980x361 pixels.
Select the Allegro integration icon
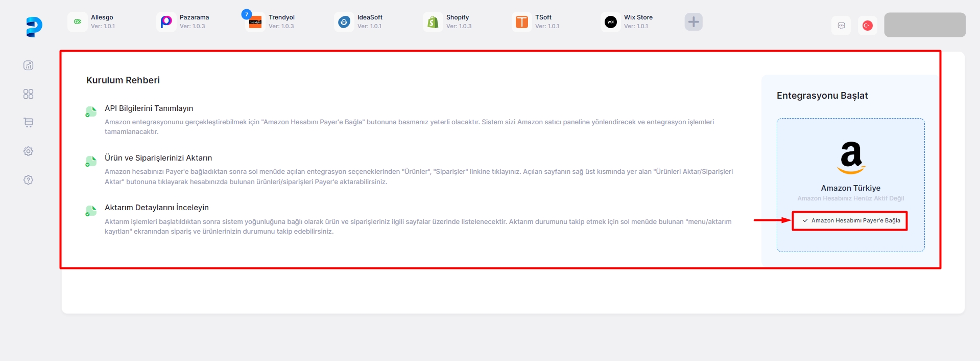pyautogui.click(x=78, y=22)
